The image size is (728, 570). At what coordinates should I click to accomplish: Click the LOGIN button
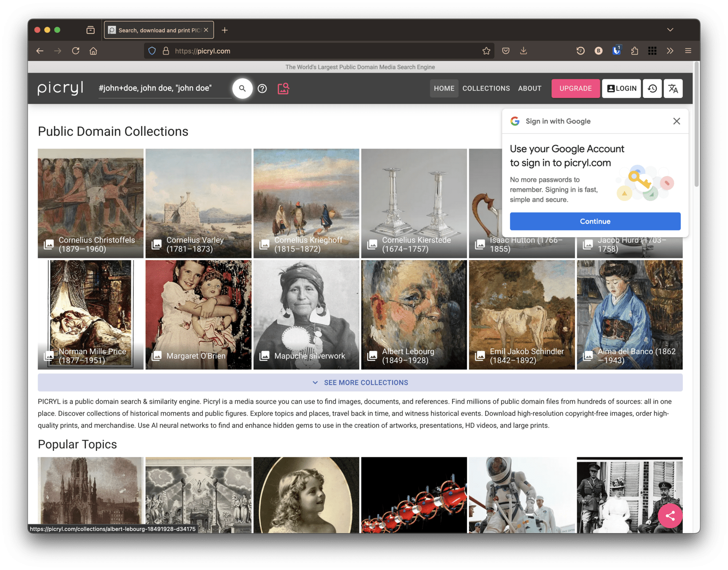622,88
